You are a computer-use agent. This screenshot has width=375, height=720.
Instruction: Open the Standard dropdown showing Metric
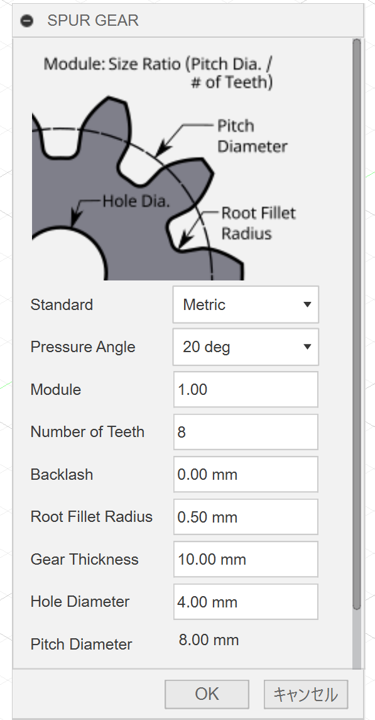[x=246, y=304]
